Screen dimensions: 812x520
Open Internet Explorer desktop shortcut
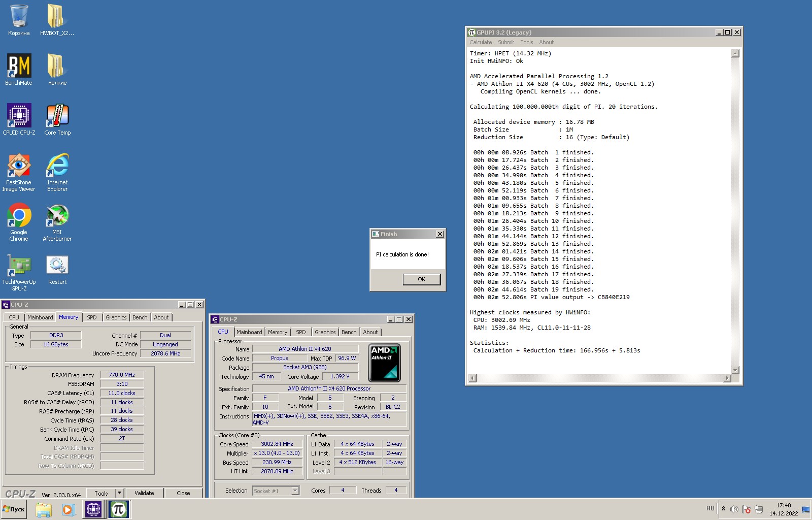[x=57, y=173]
